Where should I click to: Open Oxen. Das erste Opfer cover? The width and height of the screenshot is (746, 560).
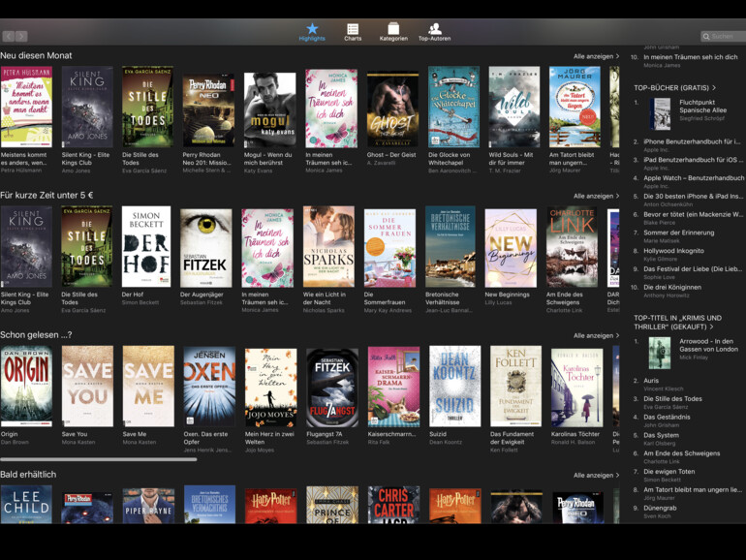(x=209, y=386)
